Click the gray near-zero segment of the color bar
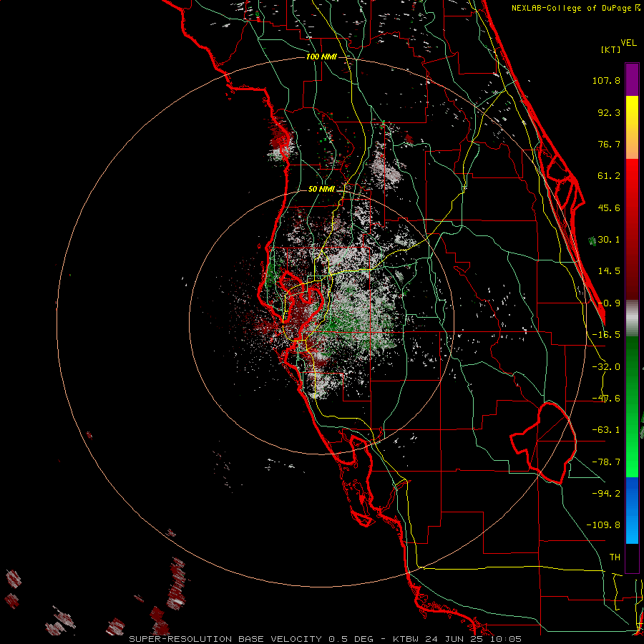644x644 pixels. pos(632,318)
